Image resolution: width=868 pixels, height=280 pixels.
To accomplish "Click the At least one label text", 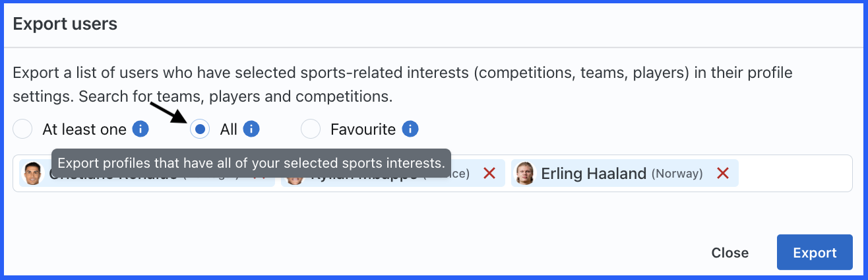I will (x=84, y=129).
